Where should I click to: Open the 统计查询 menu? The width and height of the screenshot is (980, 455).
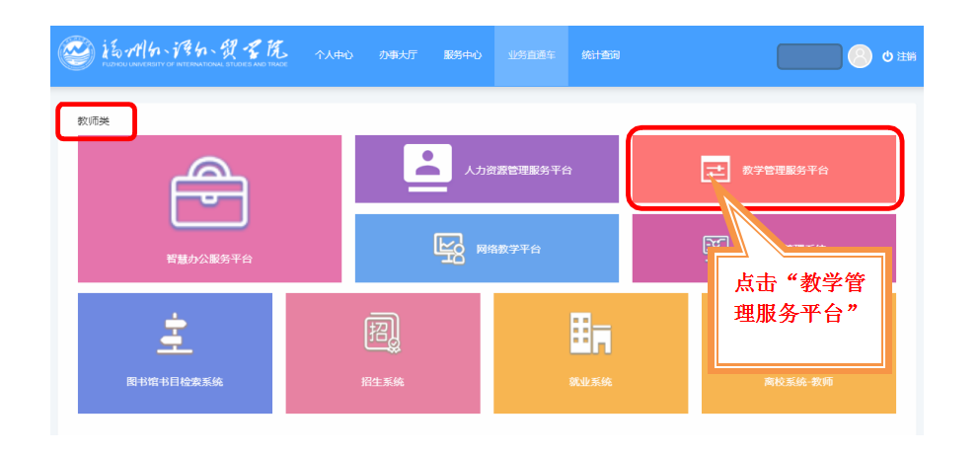600,55
